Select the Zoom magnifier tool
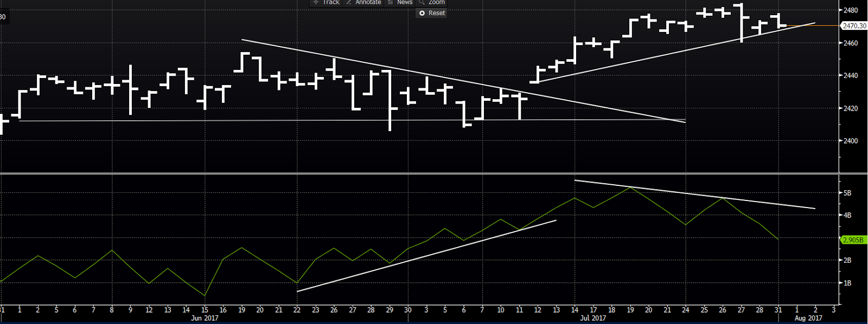The image size is (868, 324). 432,2
